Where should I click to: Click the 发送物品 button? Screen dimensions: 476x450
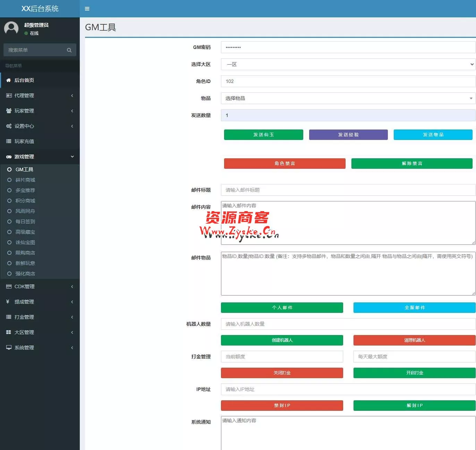[x=433, y=135]
